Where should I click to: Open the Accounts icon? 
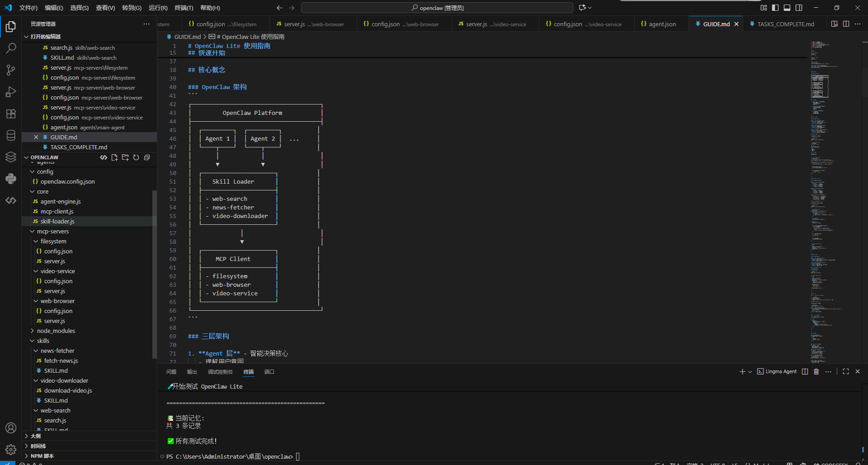(11, 428)
